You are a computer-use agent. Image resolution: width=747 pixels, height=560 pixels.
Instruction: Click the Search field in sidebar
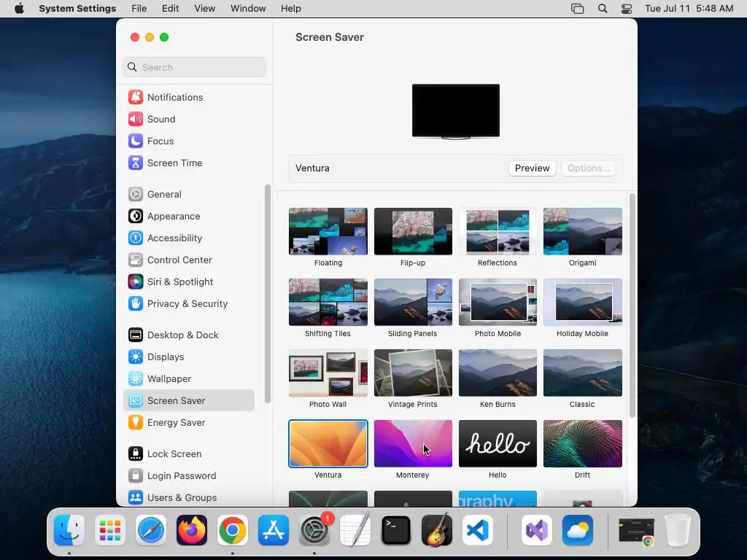pyautogui.click(x=194, y=67)
